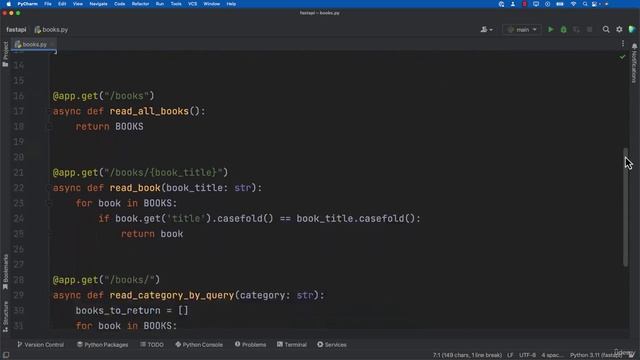Open the Help menu
This screenshot has width=640, height=360.
pos(231,4)
